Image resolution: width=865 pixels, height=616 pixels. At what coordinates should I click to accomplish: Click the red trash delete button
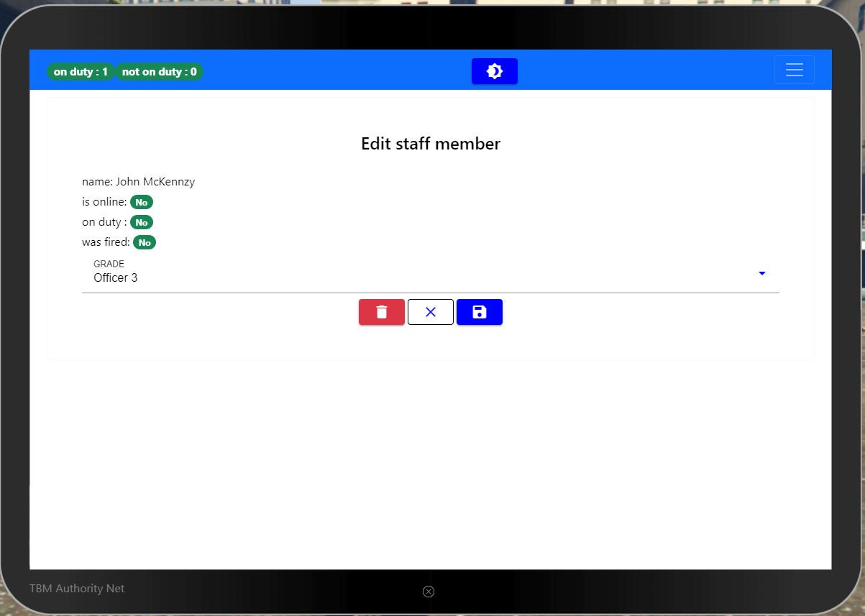[x=382, y=312]
